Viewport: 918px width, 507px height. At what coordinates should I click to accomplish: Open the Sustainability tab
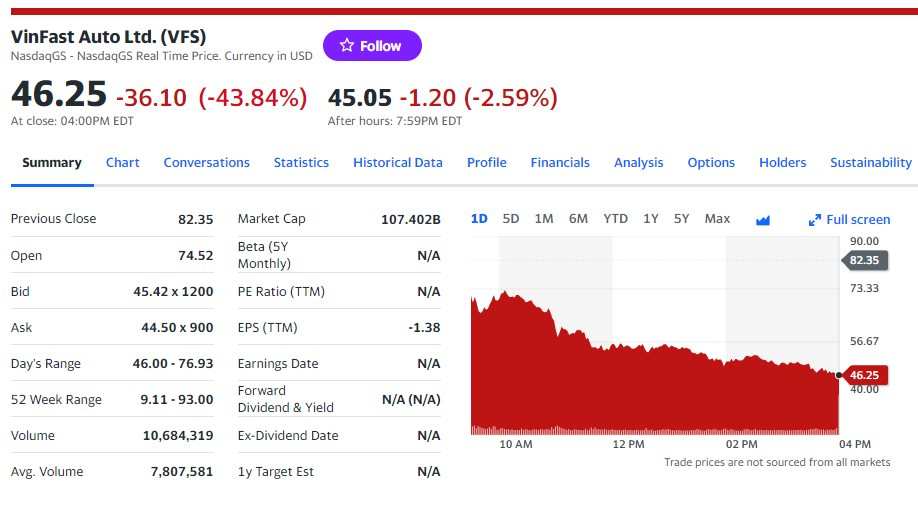(x=871, y=163)
